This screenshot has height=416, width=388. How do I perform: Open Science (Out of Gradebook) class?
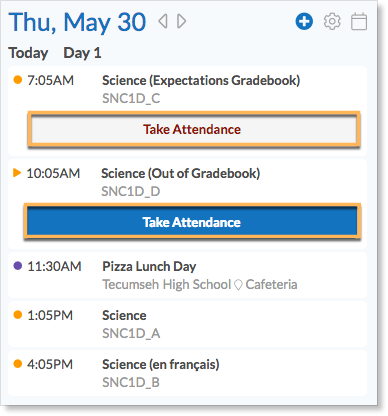pos(181,174)
